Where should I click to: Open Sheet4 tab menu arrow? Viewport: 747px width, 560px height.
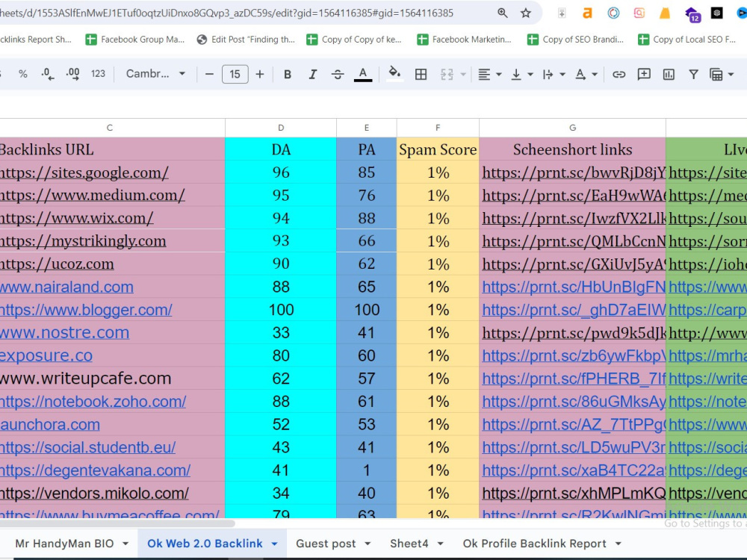(440, 544)
